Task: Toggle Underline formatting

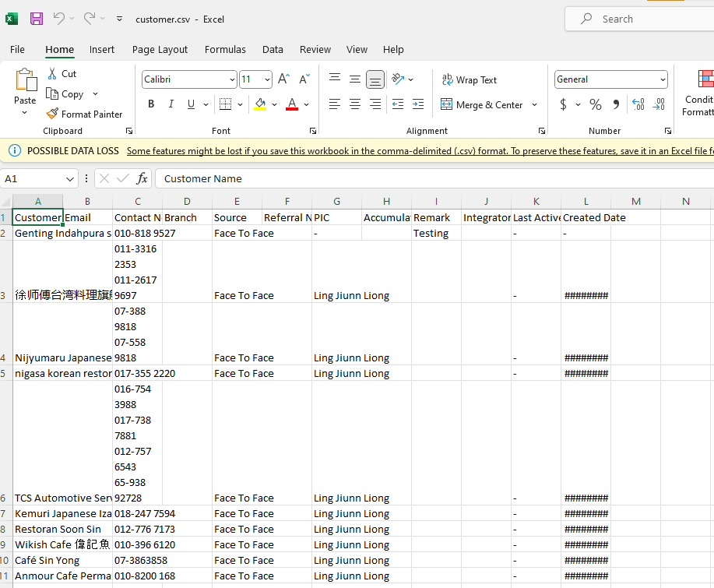Action: pyautogui.click(x=192, y=104)
